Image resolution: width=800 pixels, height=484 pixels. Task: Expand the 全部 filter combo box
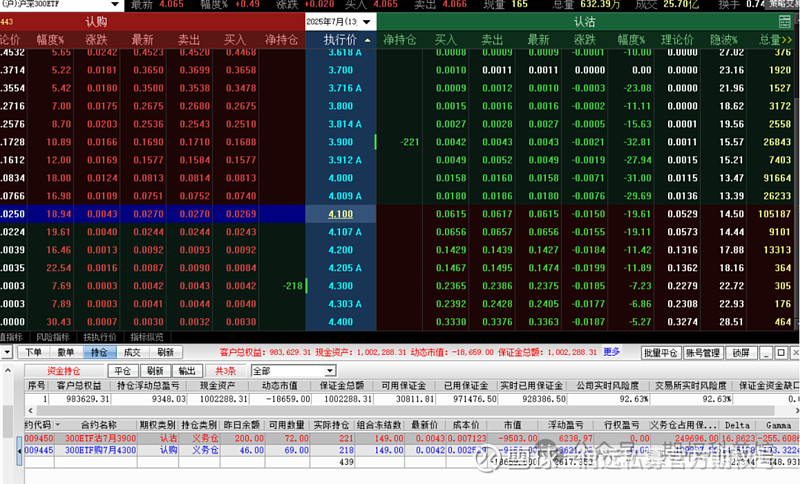click(x=330, y=371)
